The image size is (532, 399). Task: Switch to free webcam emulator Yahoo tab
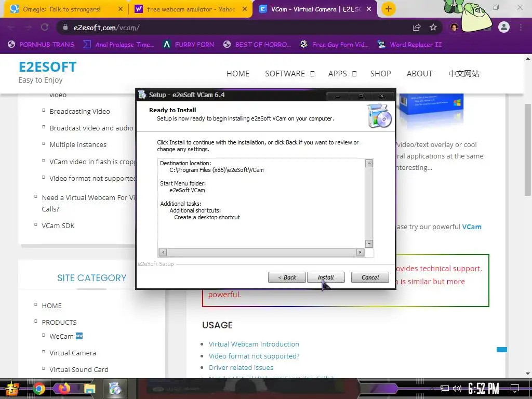point(191,9)
